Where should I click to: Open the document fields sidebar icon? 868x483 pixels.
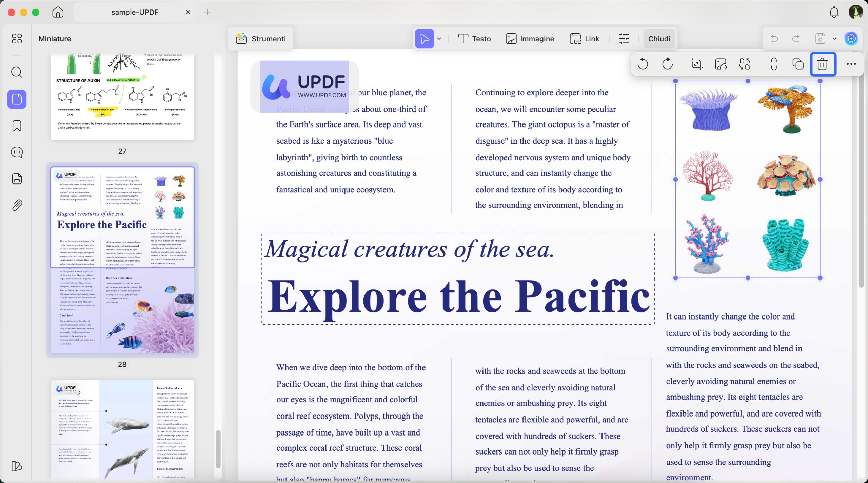[x=17, y=179]
